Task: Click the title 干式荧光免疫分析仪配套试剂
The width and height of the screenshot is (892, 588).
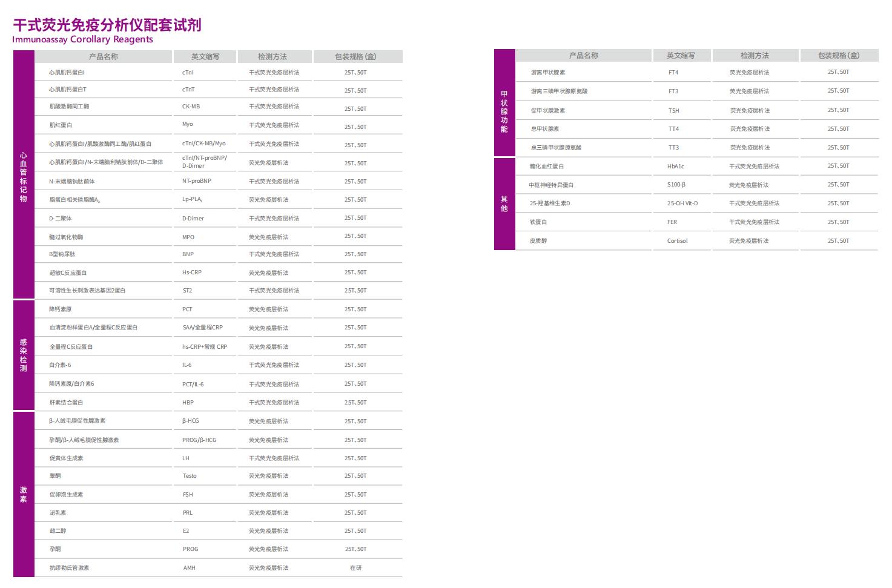Action: click(x=107, y=25)
